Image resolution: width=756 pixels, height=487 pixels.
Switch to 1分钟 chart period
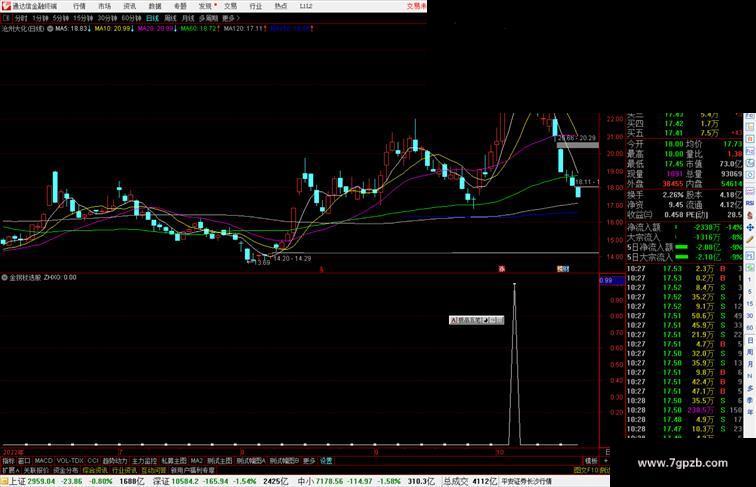[40, 18]
